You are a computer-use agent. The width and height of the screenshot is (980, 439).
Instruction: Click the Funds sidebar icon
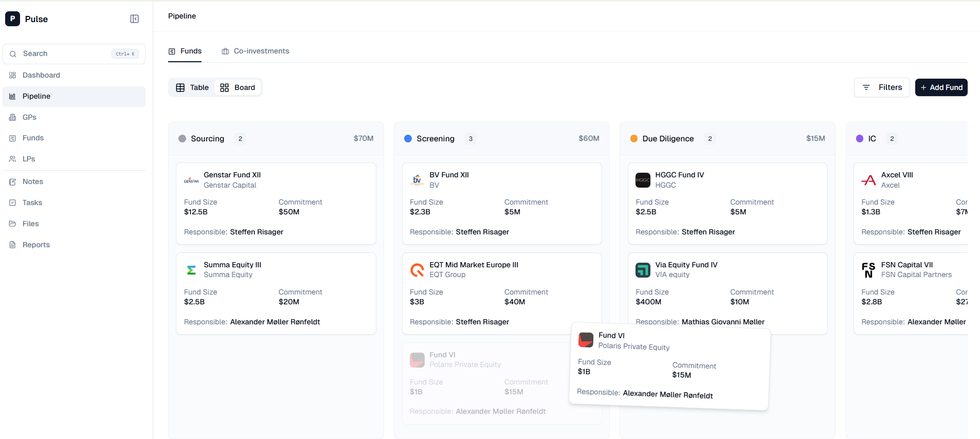[x=12, y=138]
